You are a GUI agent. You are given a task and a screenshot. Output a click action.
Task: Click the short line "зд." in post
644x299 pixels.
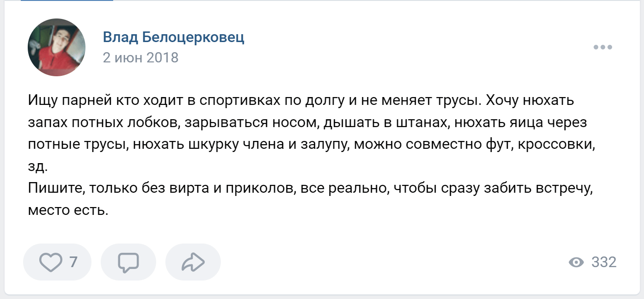point(37,166)
